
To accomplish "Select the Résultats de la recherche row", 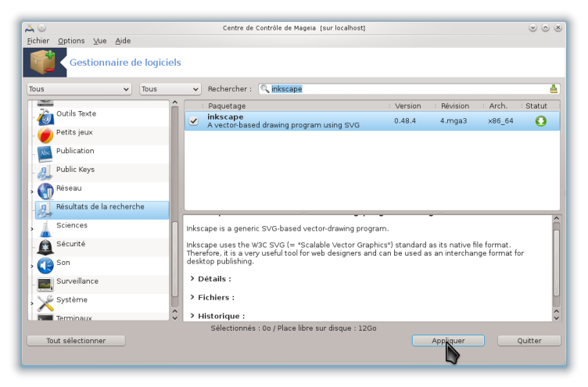I will click(102, 210).
